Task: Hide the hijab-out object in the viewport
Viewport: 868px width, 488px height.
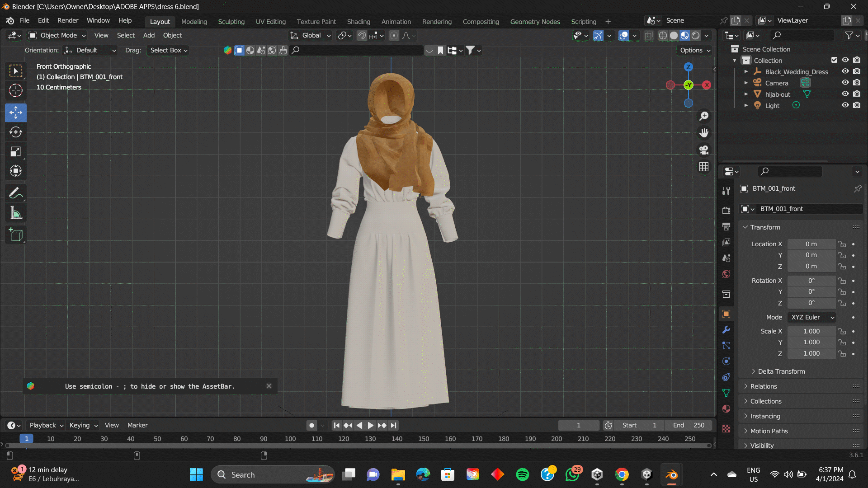Action: coord(845,94)
